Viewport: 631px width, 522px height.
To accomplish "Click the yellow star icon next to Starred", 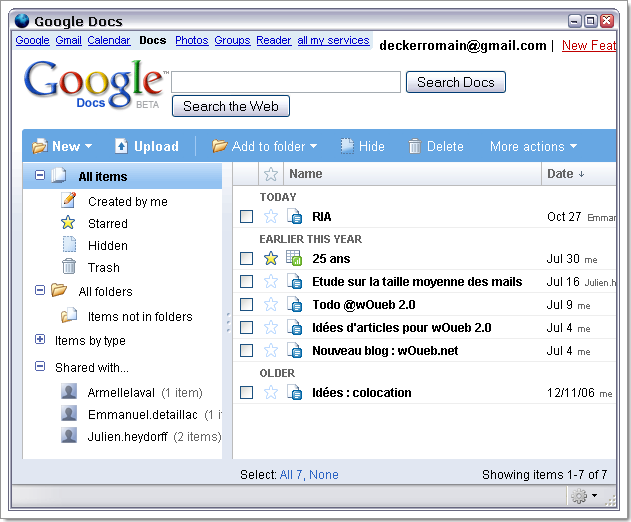I will point(68,223).
